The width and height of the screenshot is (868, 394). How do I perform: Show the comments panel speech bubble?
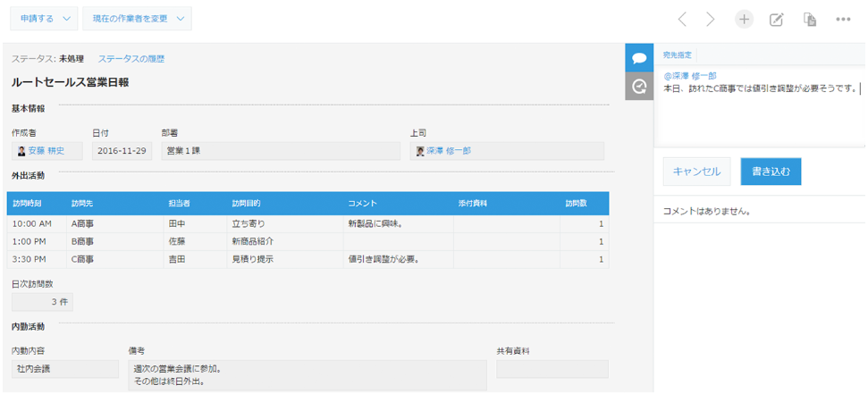[639, 57]
